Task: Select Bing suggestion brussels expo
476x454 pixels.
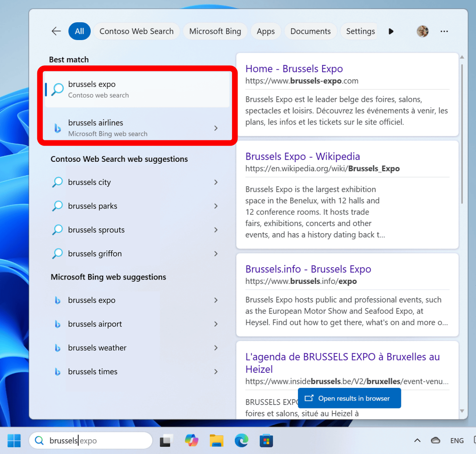Action: (x=137, y=300)
